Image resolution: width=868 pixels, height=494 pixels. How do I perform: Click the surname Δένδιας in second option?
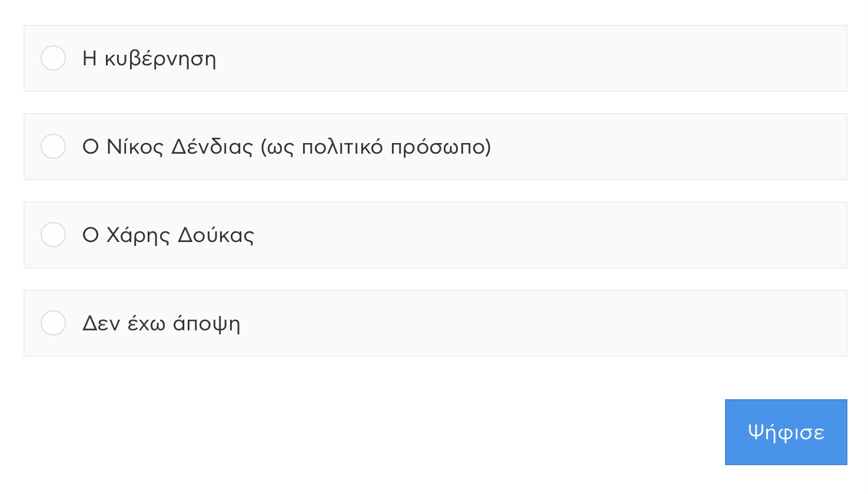[212, 147]
